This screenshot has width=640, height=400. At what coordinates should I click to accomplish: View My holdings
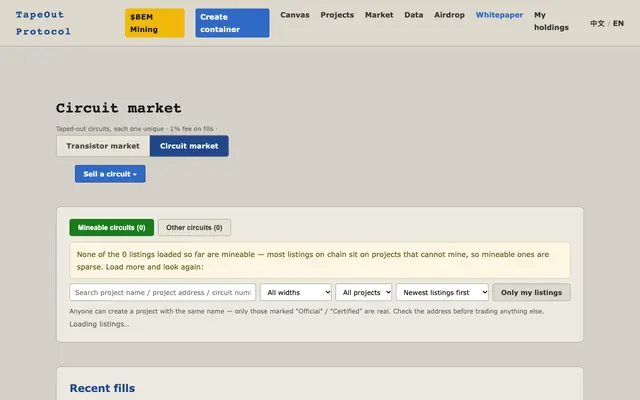pos(551,21)
